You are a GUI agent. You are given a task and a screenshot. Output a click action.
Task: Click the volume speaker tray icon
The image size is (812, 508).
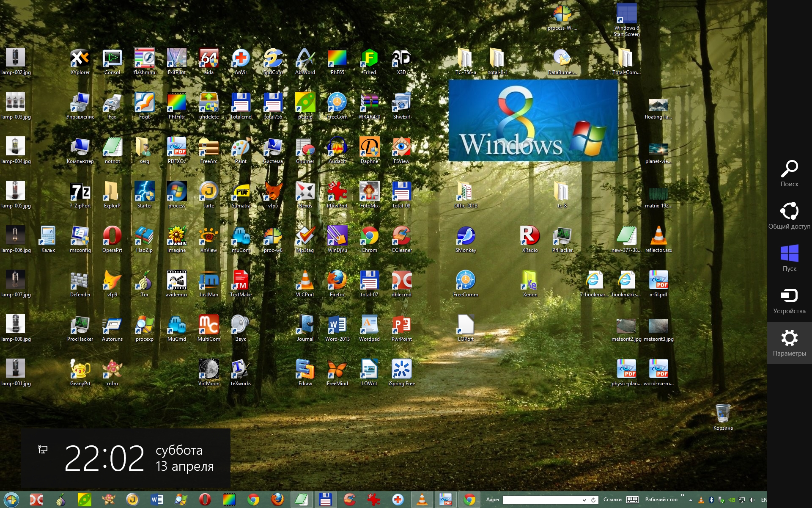coord(752,500)
